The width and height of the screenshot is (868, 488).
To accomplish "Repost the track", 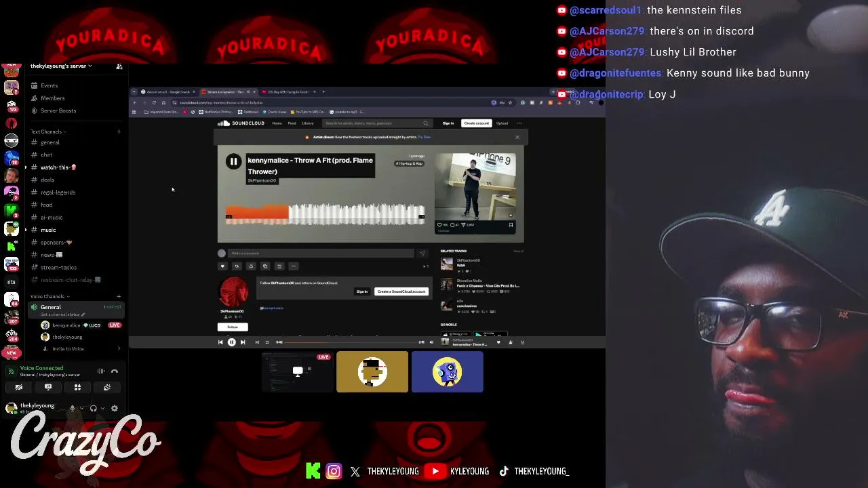I will pos(237,266).
